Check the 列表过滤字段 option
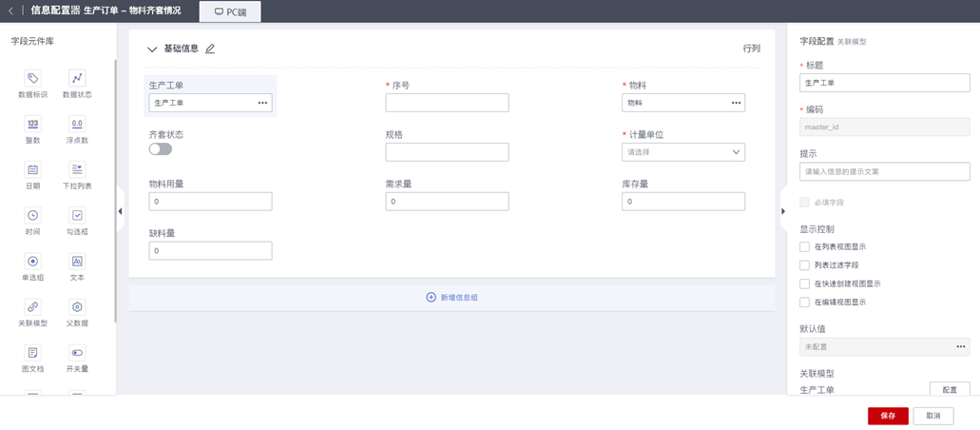Image resolution: width=980 pixels, height=430 pixels. 805,265
